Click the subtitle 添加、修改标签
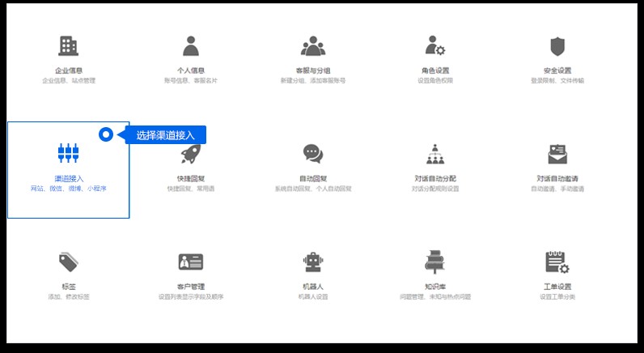Screen dimensions: 644x353 (69, 296)
